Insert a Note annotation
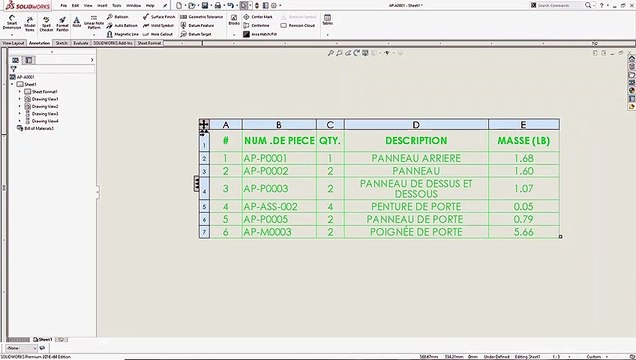The width and height of the screenshot is (636, 360). (76, 22)
